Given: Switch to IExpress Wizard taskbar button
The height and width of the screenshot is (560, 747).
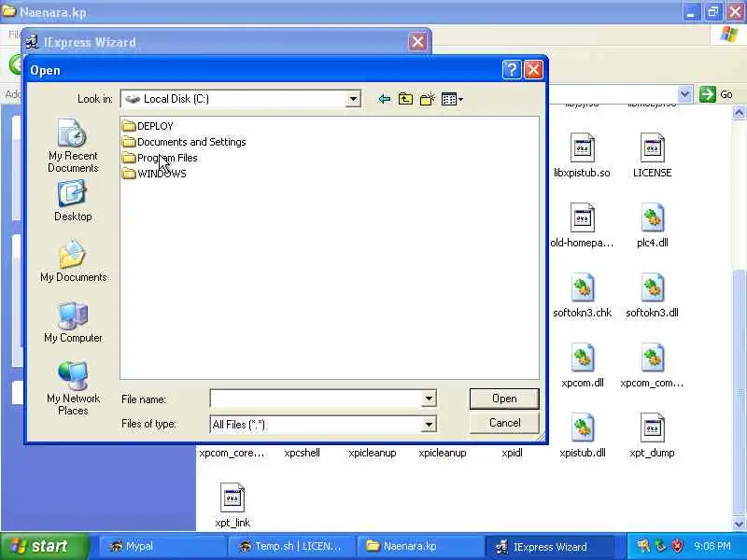Looking at the screenshot, I should click(548, 546).
